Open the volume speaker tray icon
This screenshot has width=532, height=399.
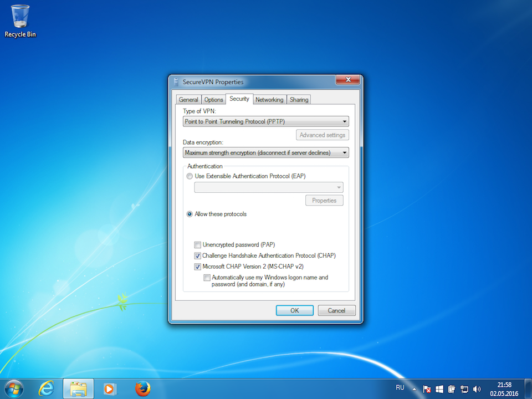click(x=477, y=389)
